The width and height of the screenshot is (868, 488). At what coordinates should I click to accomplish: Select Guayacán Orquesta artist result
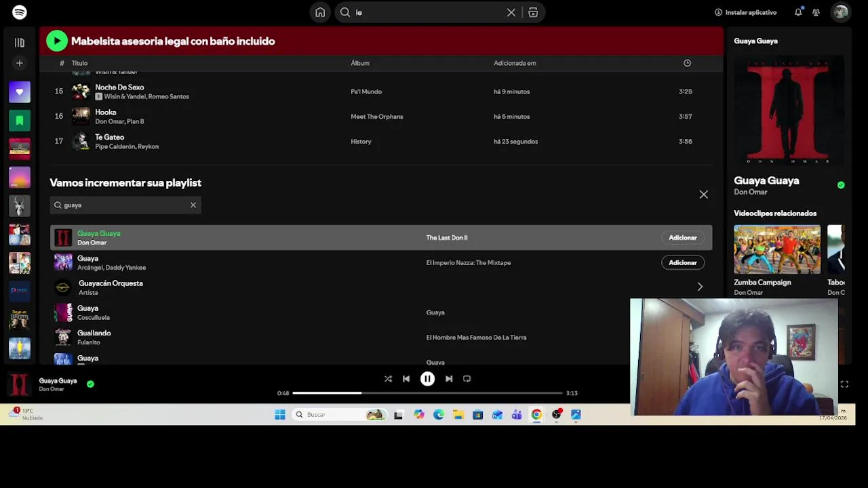[x=380, y=287]
